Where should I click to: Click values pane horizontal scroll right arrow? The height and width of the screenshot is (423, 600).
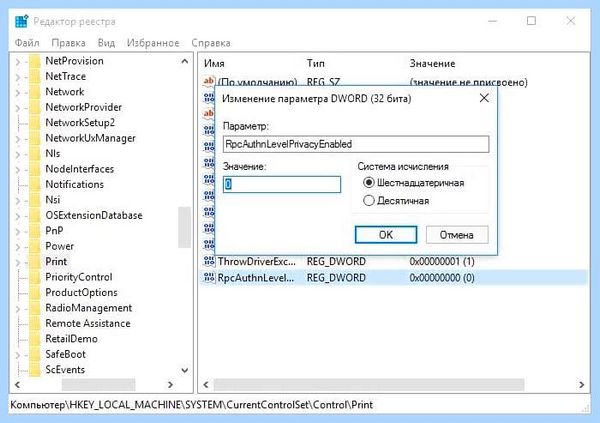point(581,384)
